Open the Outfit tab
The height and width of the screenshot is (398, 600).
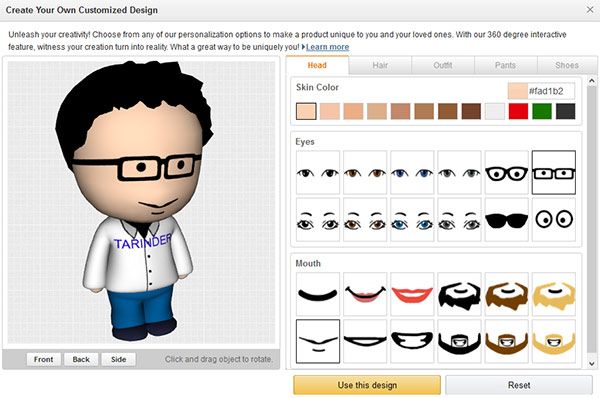(x=443, y=65)
